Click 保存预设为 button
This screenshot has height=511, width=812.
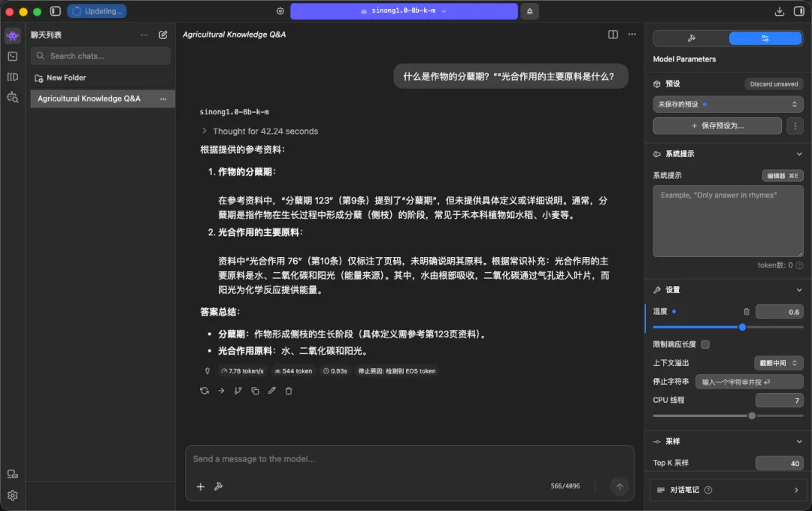[x=717, y=125]
